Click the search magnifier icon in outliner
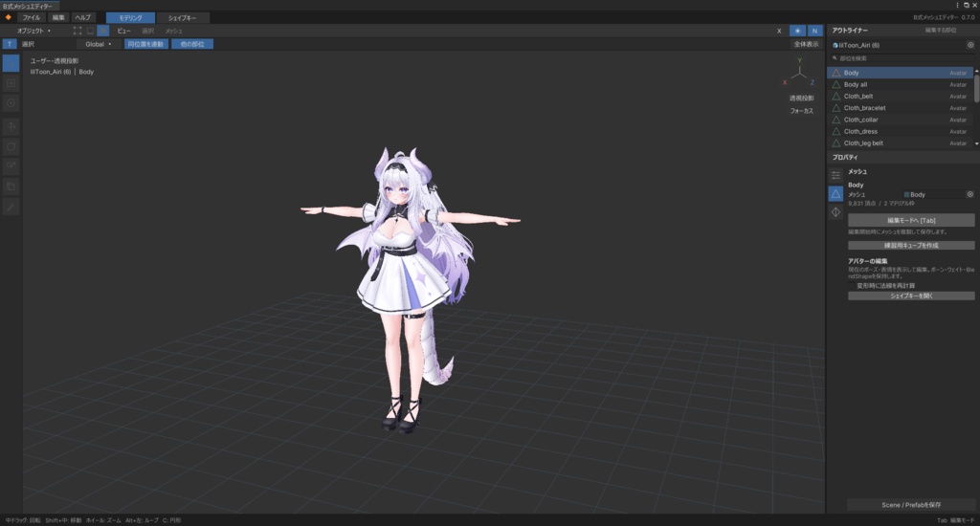 pos(835,58)
